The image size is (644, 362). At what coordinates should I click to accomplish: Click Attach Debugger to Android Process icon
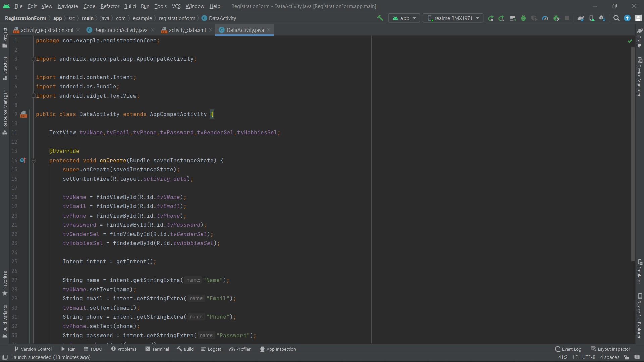pos(556,18)
